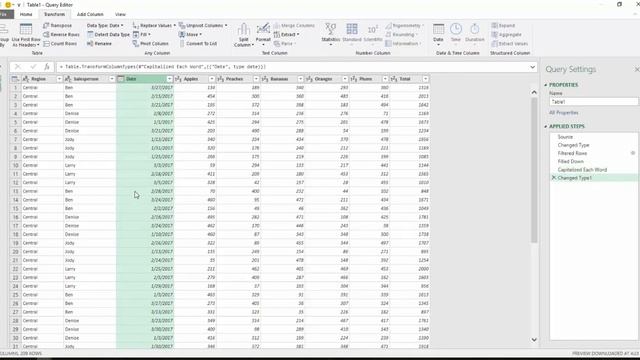The image size is (640, 360).
Task: Open the Extract dropdown
Action: point(287,35)
